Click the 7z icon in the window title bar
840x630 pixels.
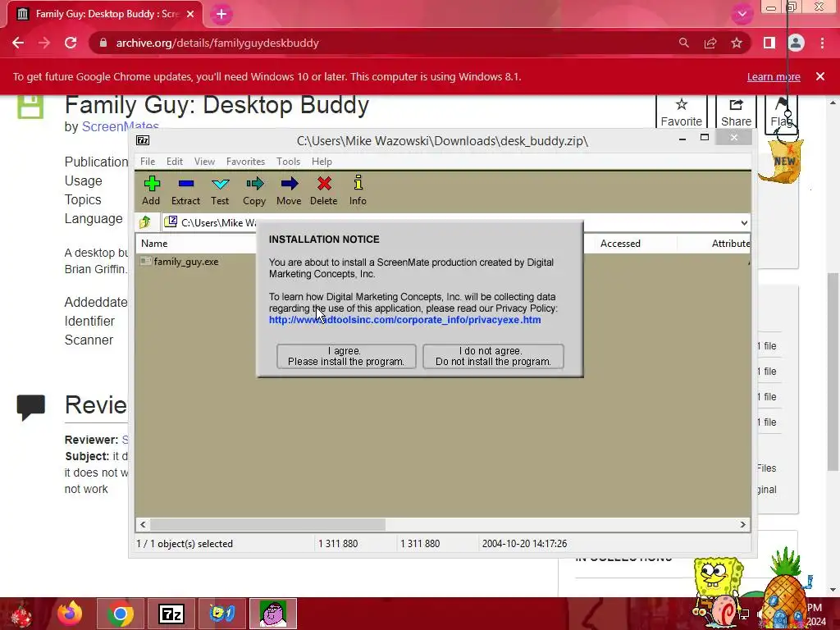[143, 140]
